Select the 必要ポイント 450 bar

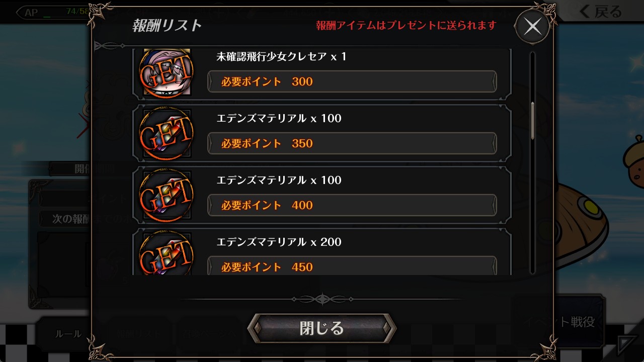pos(352,266)
